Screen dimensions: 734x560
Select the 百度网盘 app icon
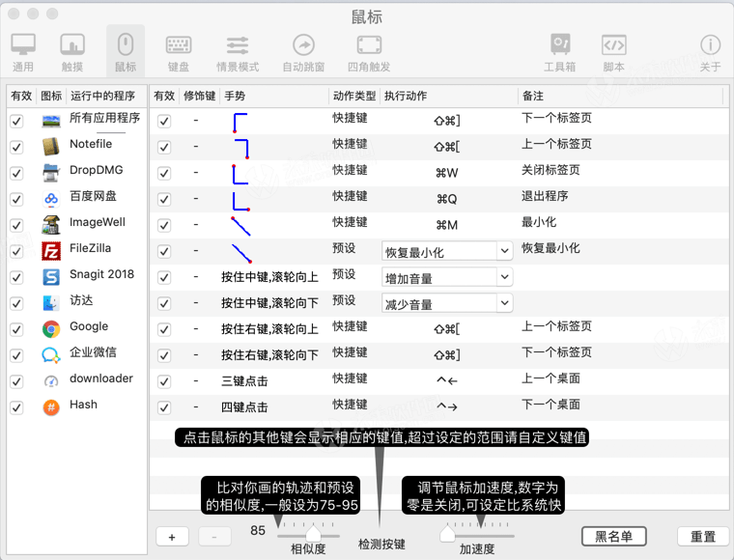coord(51,199)
